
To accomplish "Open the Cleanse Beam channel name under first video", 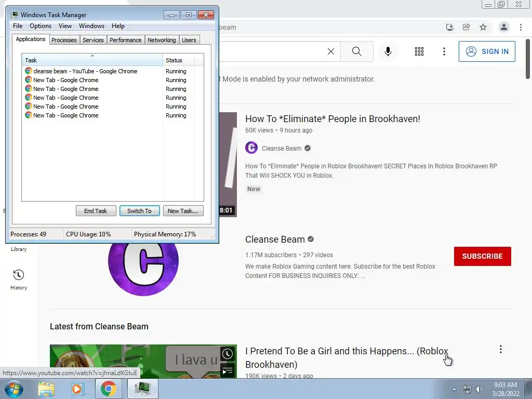I will (282, 148).
